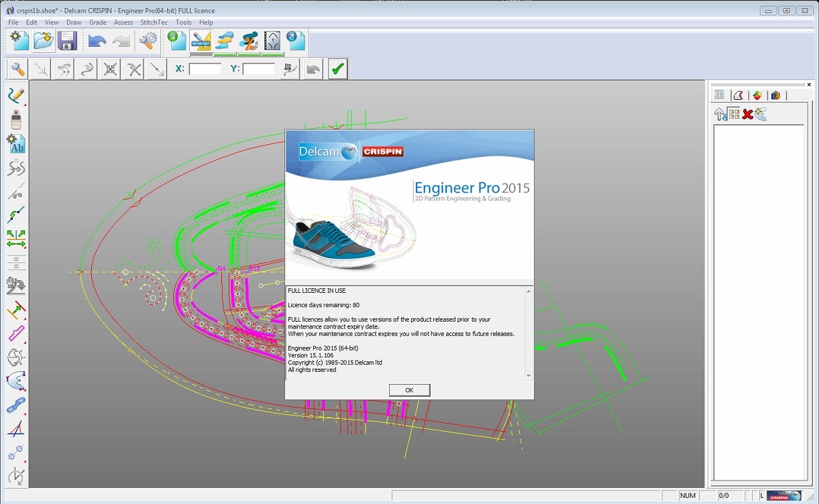Close the right side panel with x
This screenshot has width=819, height=504.
point(810,84)
